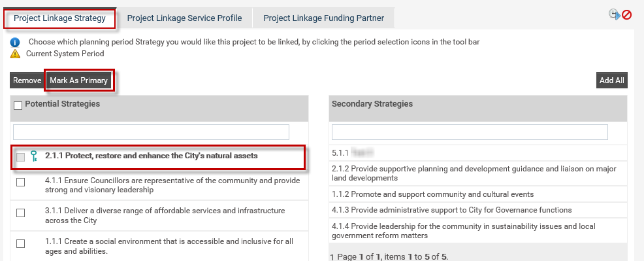
Task: Select the 3.1.1 Deliver services checkbox
Action: point(20,213)
